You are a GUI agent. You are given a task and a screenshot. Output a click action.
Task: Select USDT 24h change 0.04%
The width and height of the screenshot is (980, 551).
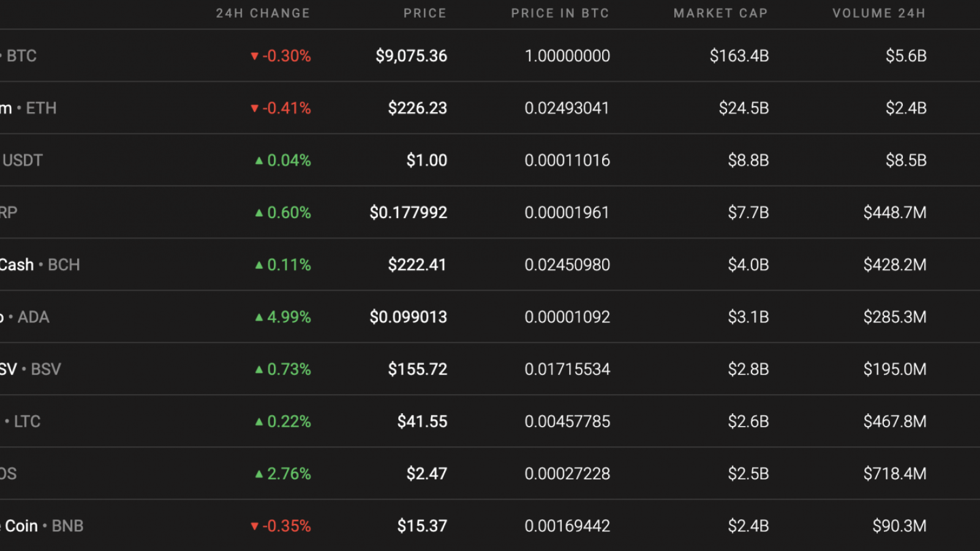coord(283,160)
